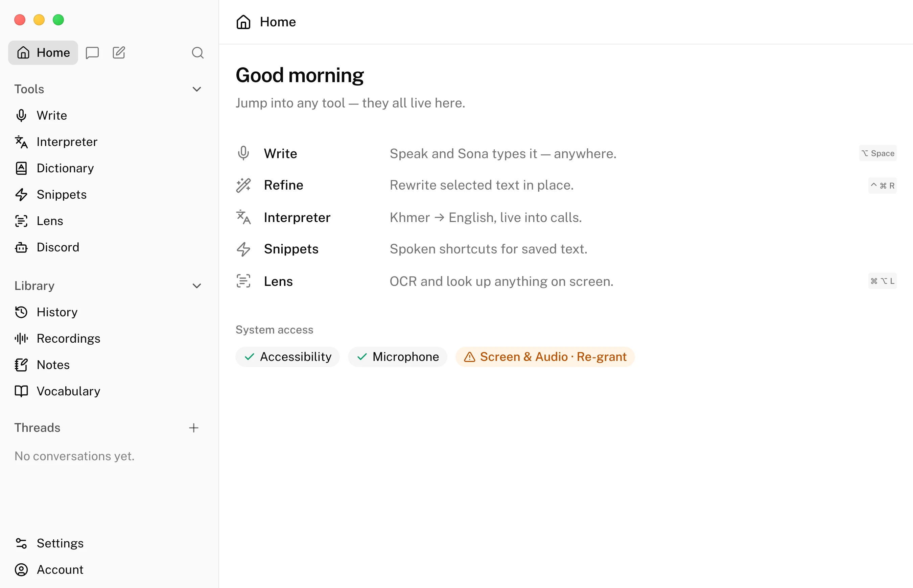Select the Home tab in sidebar
Viewport: 913px width, 588px height.
tap(43, 53)
